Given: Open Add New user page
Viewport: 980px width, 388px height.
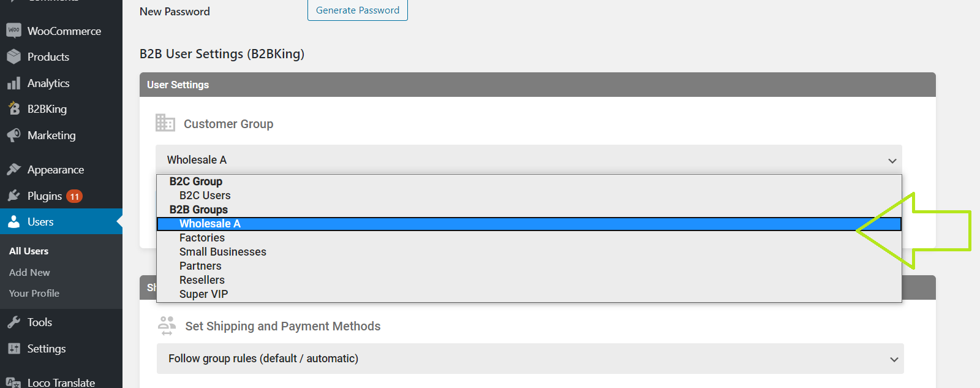Looking at the screenshot, I should coord(29,272).
